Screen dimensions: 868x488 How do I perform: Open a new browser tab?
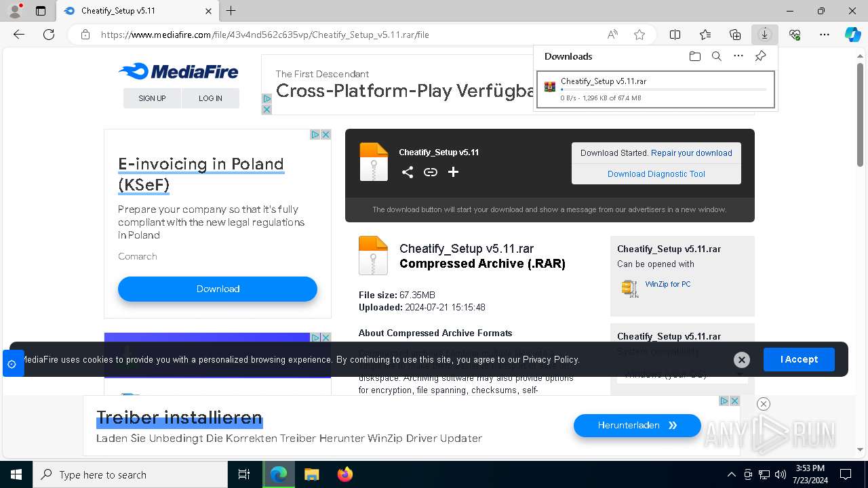coord(231,11)
